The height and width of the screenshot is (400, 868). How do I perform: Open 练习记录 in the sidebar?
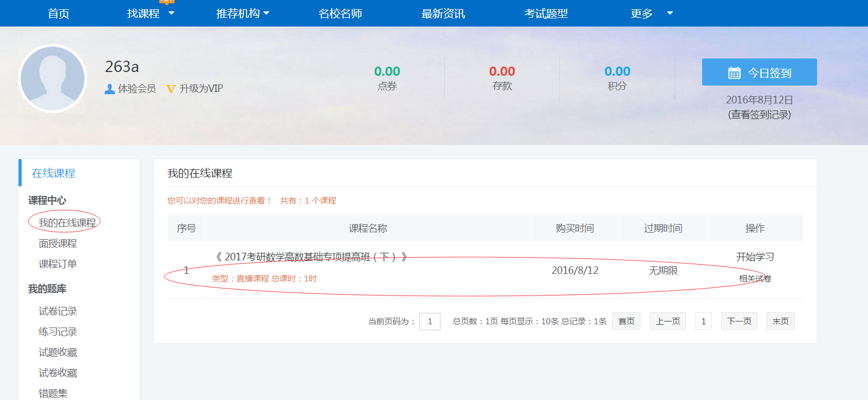[58, 332]
